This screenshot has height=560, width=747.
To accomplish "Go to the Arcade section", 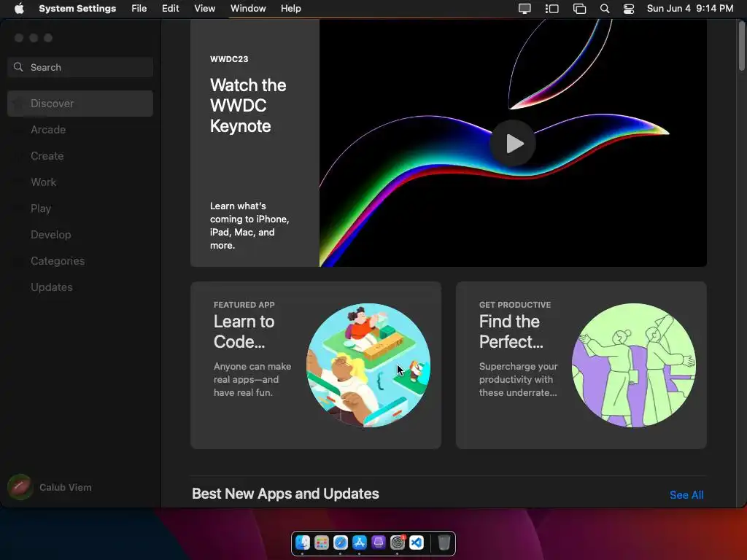I will (x=80, y=130).
